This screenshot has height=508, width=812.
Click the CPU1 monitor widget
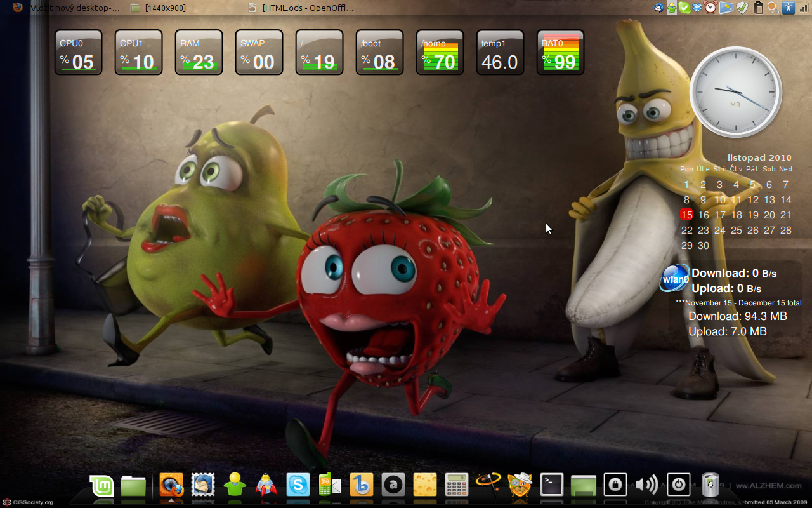[x=138, y=52]
